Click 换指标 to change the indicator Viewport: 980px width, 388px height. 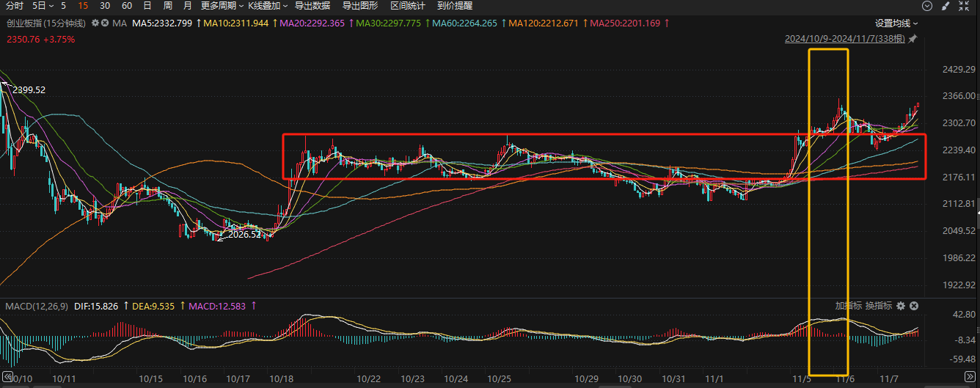point(879,306)
